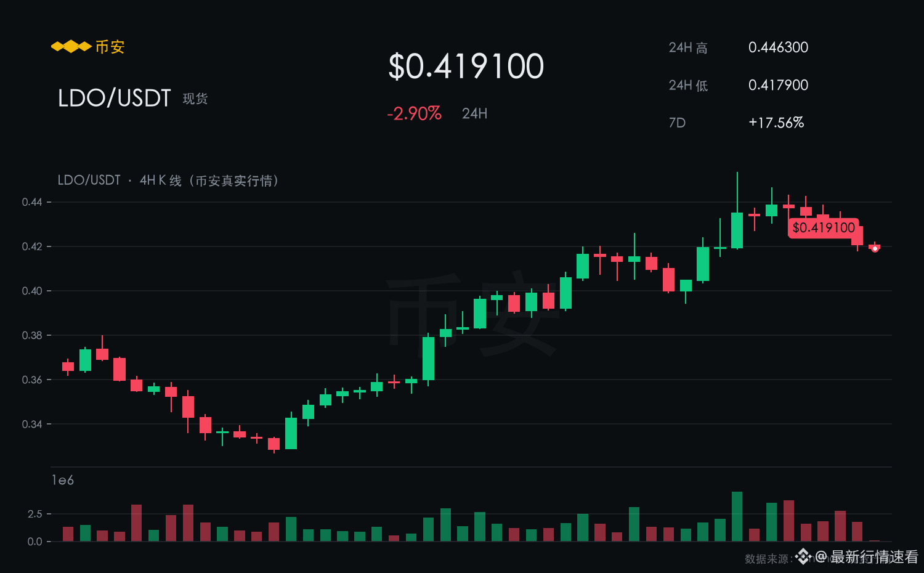Screen dimensions: 924x573
Task: Click the red $0.419100 price tag on chart
Action: 824,228
